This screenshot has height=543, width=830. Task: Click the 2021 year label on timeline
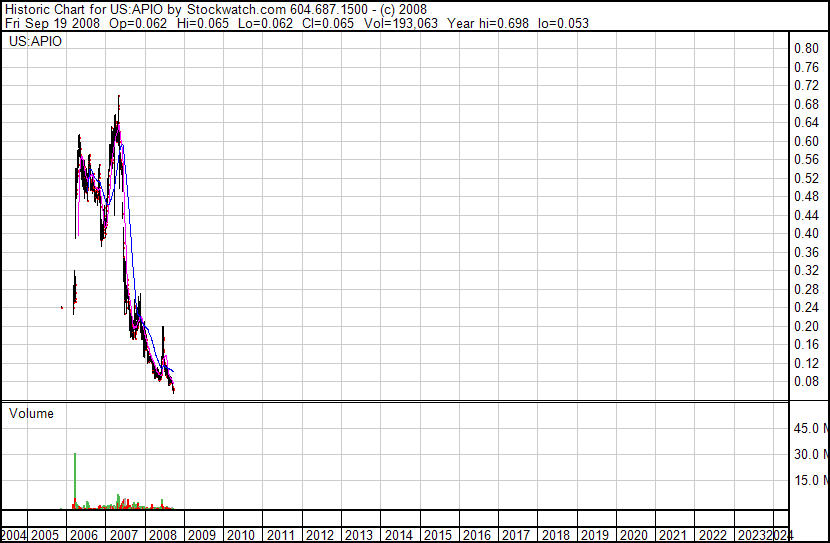click(673, 536)
